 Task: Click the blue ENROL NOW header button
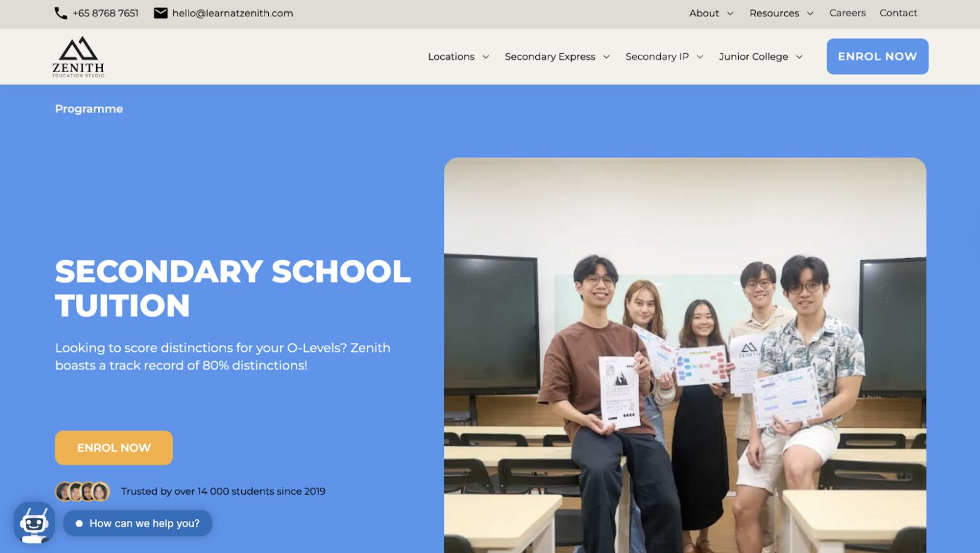pyautogui.click(x=877, y=57)
